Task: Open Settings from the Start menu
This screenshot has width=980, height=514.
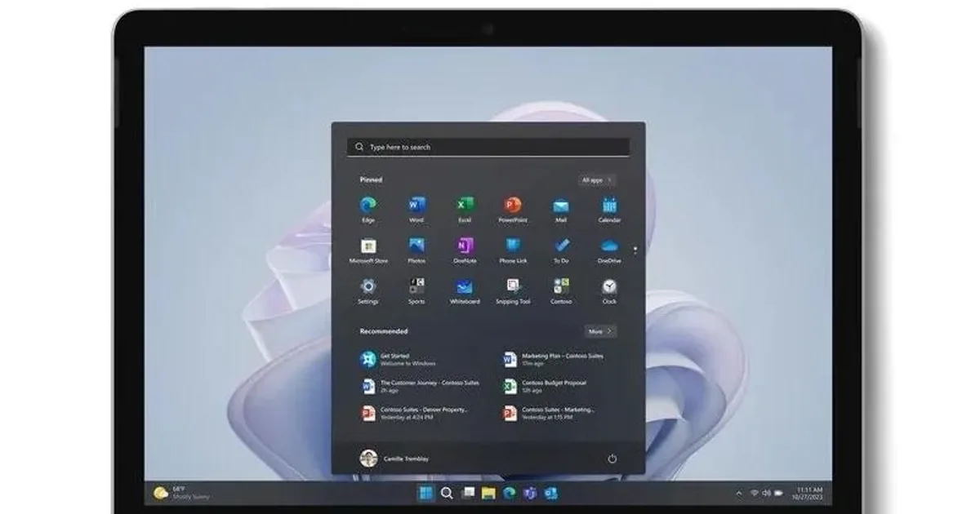Action: coord(368,290)
